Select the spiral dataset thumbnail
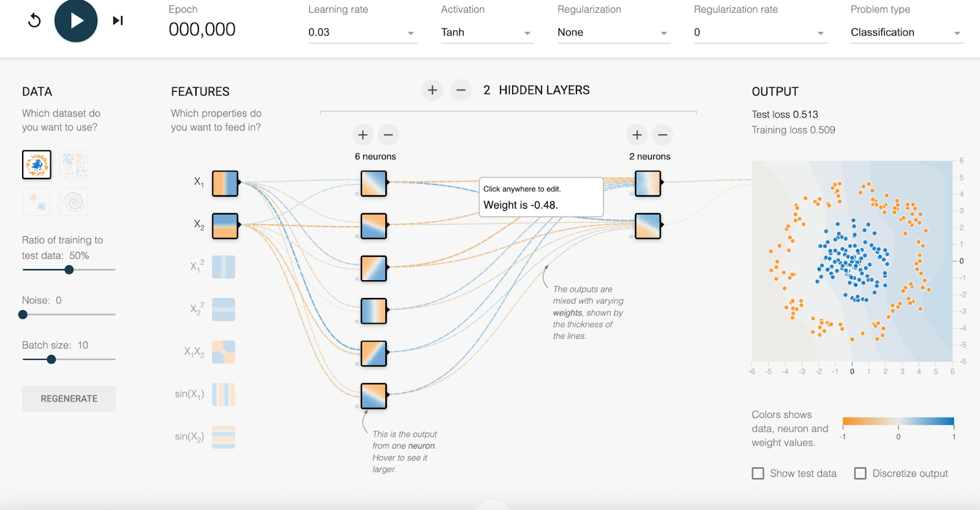 pyautogui.click(x=73, y=202)
